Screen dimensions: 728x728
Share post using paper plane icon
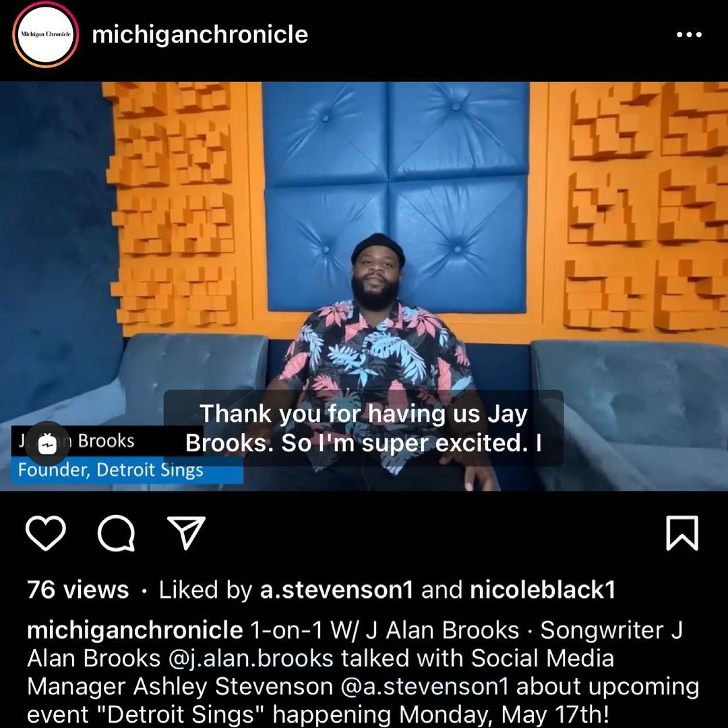(186, 532)
